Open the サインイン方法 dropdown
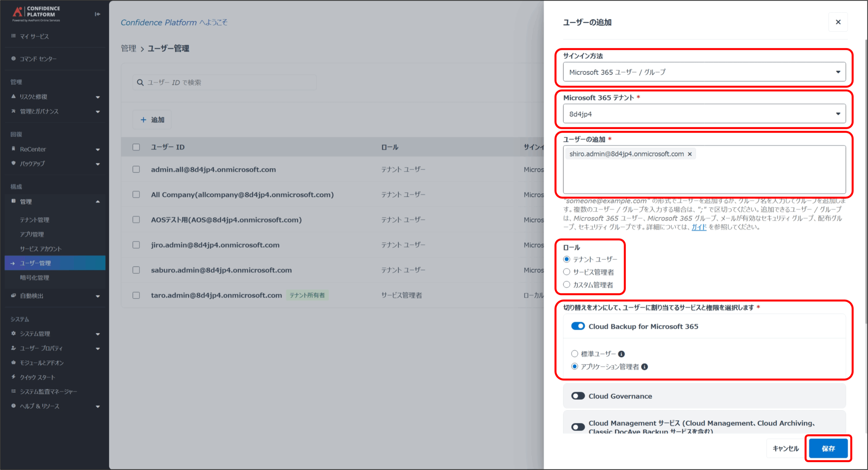Screen dimensions: 868x470 (704, 72)
